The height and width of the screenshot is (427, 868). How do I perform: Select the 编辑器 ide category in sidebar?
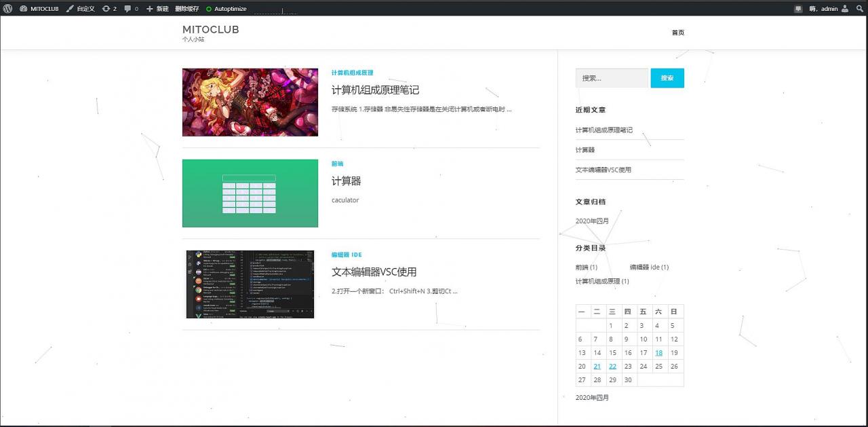point(648,267)
